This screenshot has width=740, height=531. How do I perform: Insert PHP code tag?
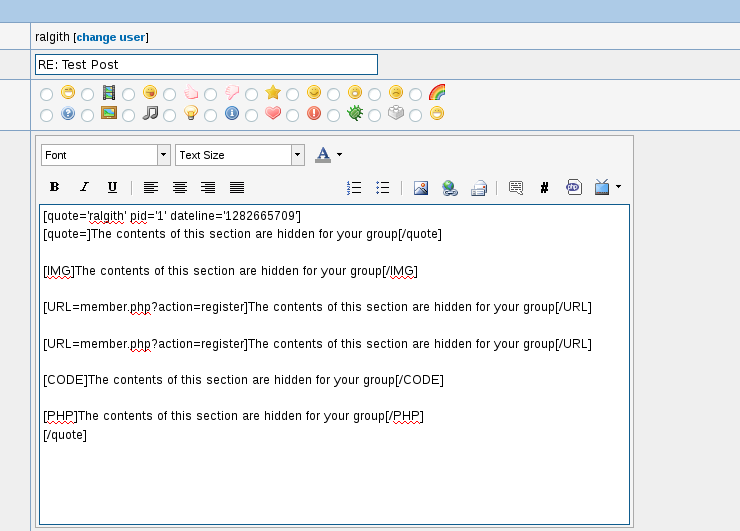tap(574, 187)
